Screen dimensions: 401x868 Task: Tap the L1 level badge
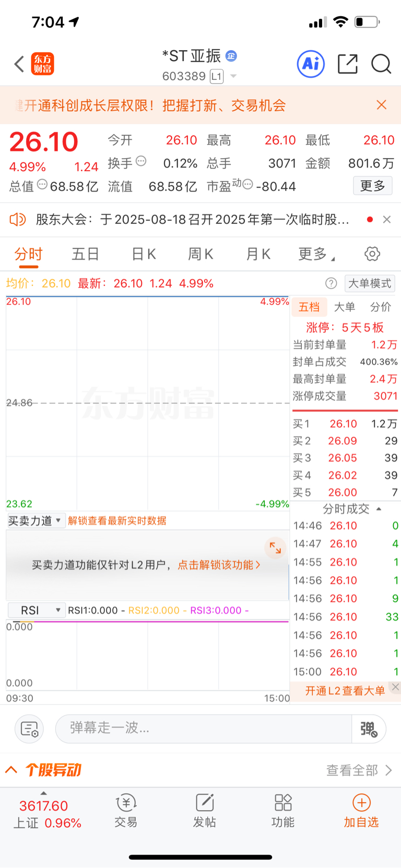point(217,77)
